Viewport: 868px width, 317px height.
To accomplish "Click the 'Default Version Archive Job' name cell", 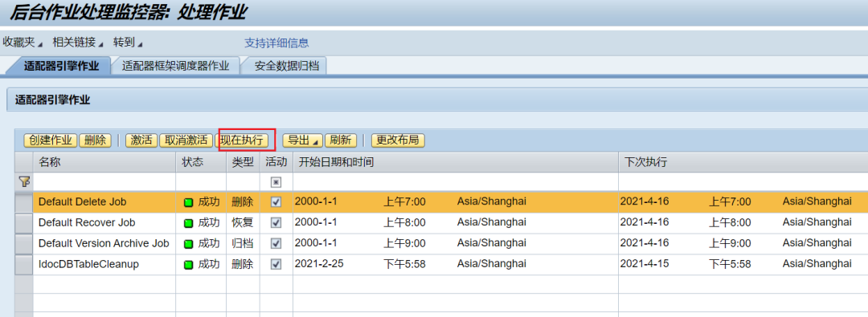I will 104,243.
